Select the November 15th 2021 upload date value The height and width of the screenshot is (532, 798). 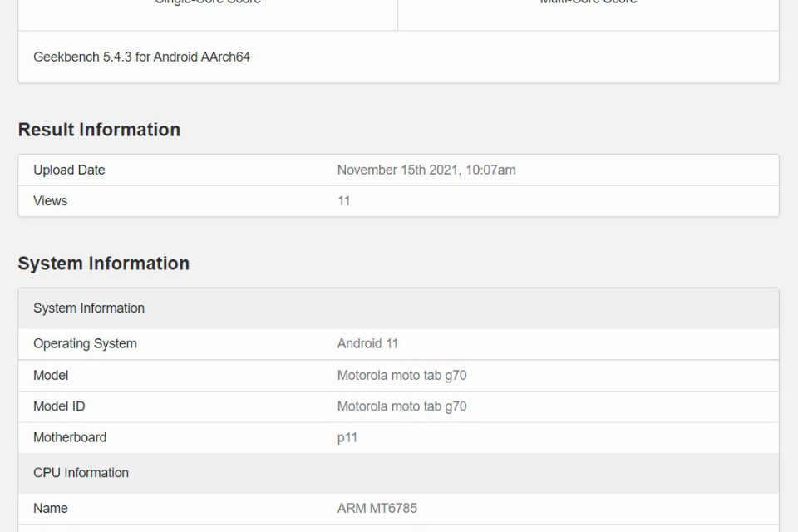[x=426, y=170]
